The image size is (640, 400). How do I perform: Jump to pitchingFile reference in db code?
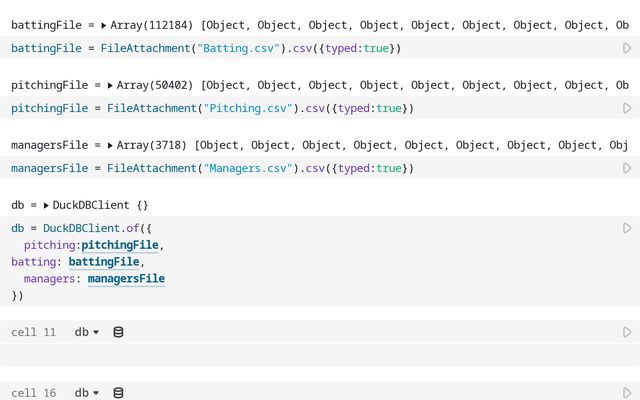pyautogui.click(x=120, y=245)
